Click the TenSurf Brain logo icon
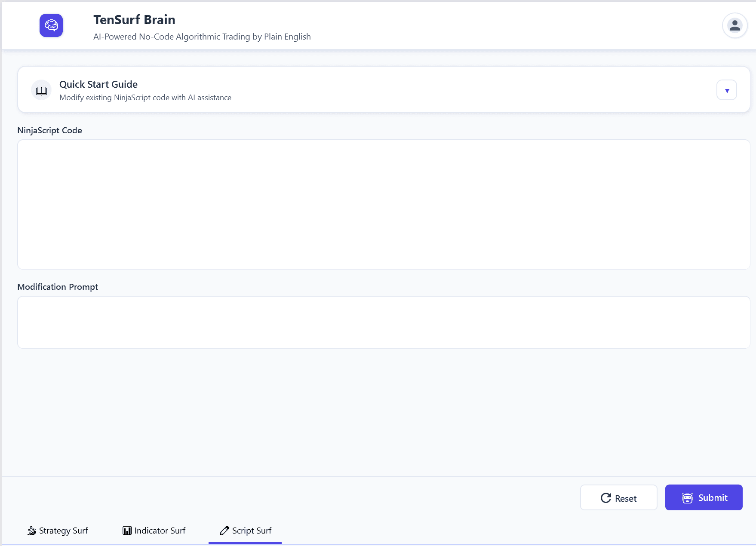The width and height of the screenshot is (756, 546). point(51,25)
